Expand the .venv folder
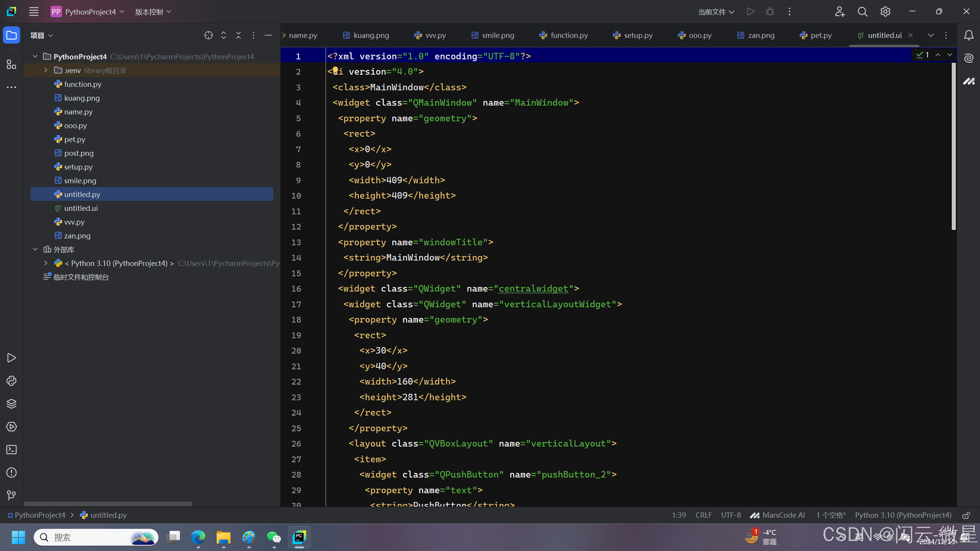This screenshot has height=551, width=980. pyautogui.click(x=46, y=70)
